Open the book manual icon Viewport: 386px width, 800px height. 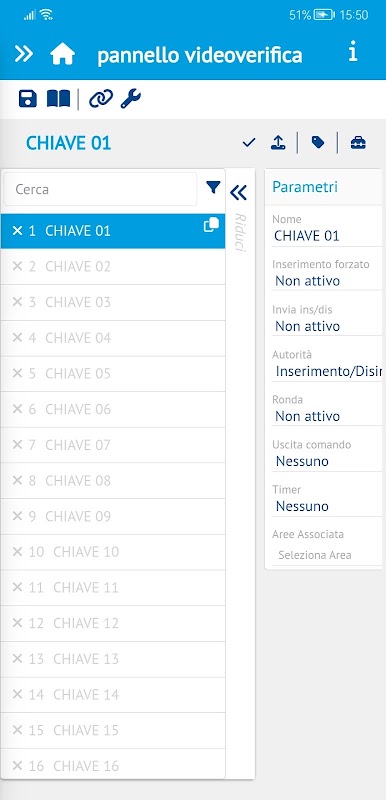pyautogui.click(x=59, y=98)
